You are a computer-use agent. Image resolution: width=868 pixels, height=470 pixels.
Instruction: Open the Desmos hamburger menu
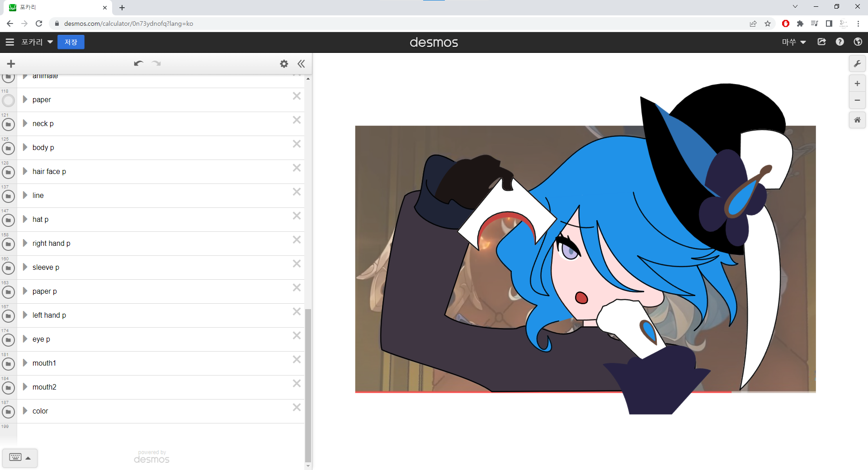10,42
